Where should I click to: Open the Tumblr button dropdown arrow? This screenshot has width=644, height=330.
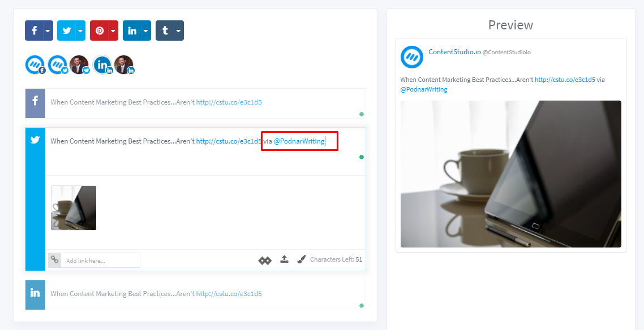(x=178, y=30)
